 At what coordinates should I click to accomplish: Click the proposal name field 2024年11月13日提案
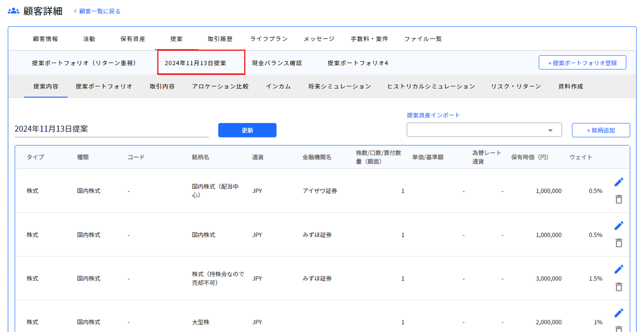click(x=111, y=129)
